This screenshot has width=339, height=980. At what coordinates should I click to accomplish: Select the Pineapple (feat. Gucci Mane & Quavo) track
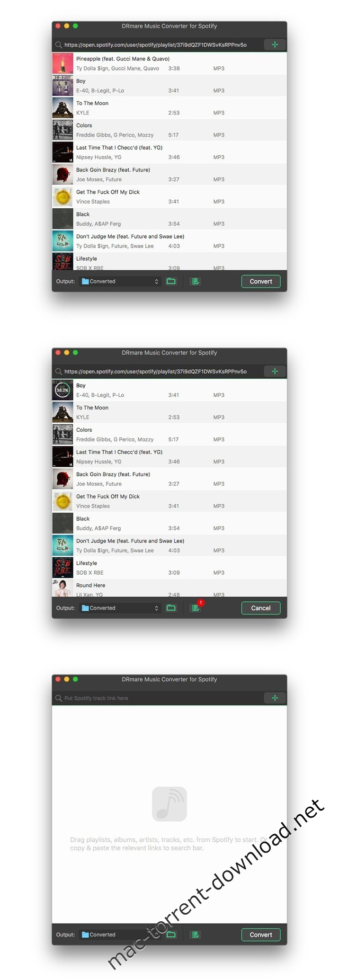[x=169, y=63]
